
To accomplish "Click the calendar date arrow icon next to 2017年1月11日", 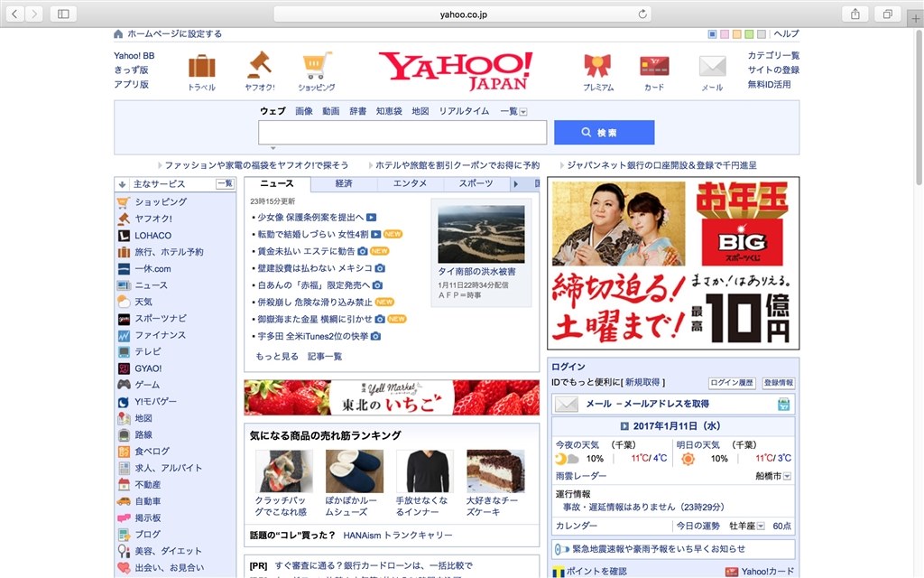I will click(x=624, y=426).
